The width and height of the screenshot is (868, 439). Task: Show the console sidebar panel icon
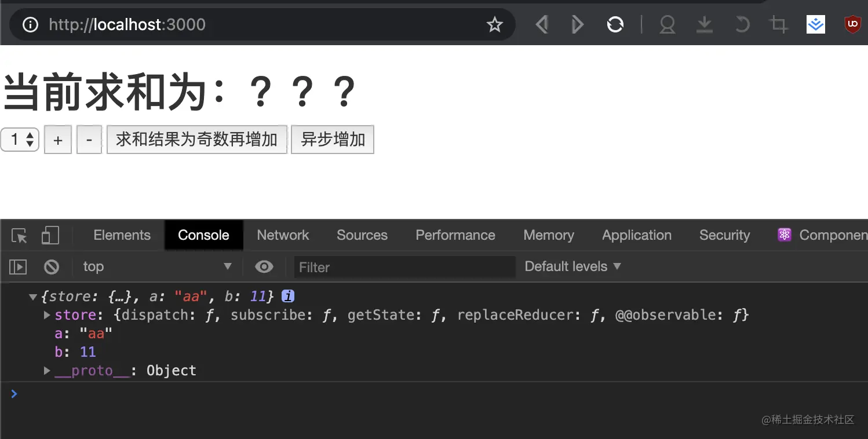coord(18,266)
